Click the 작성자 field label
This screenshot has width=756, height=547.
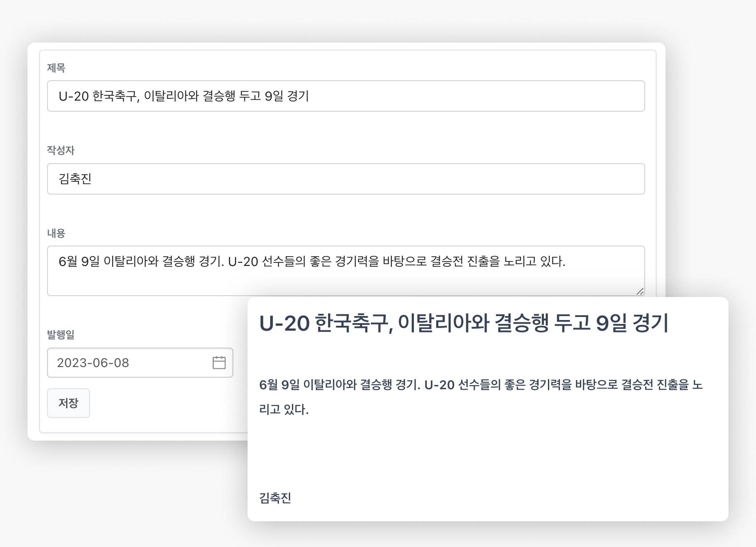point(61,150)
